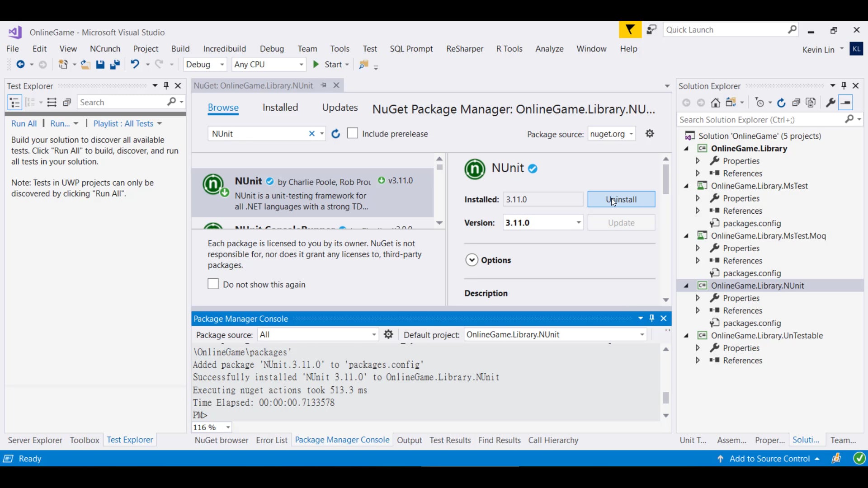Click Home icon in Solution Explorer
Image resolution: width=868 pixels, height=488 pixels.
click(x=715, y=103)
